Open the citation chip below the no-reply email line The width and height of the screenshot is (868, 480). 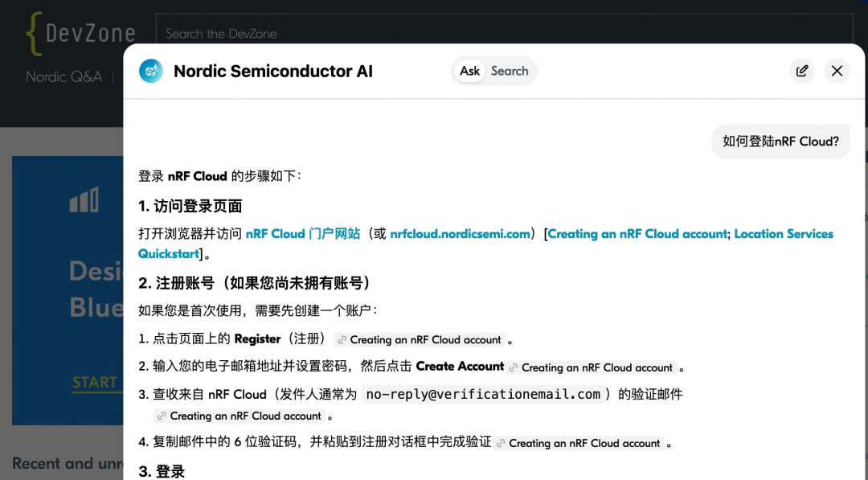tap(240, 416)
